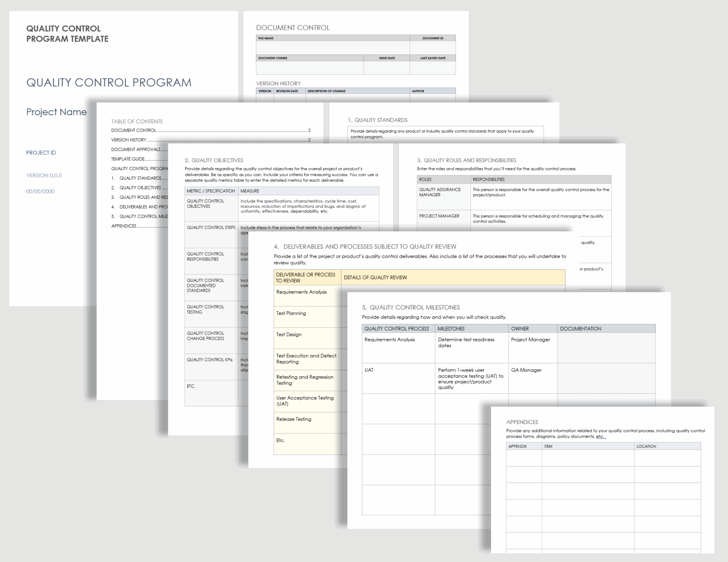Click the Details of Quality Review header
The width and height of the screenshot is (728, 562).
(x=375, y=278)
